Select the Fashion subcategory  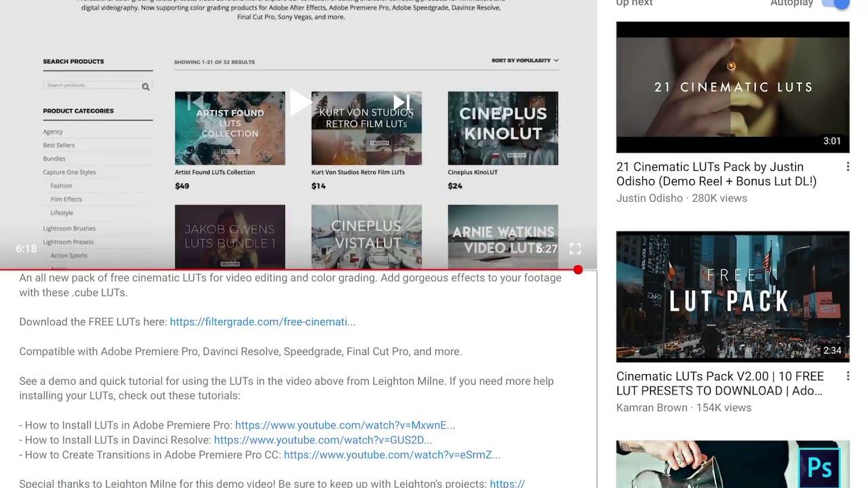(x=61, y=186)
